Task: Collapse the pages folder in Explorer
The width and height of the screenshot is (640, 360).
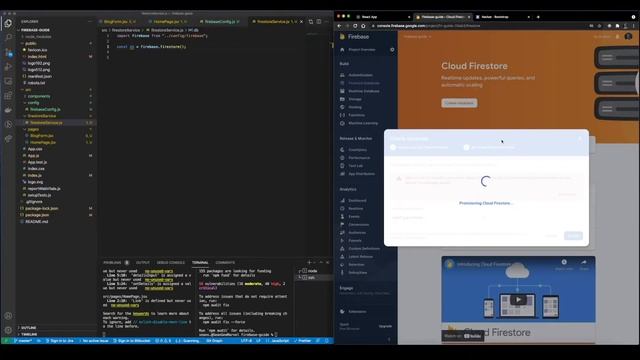Action: point(33,129)
